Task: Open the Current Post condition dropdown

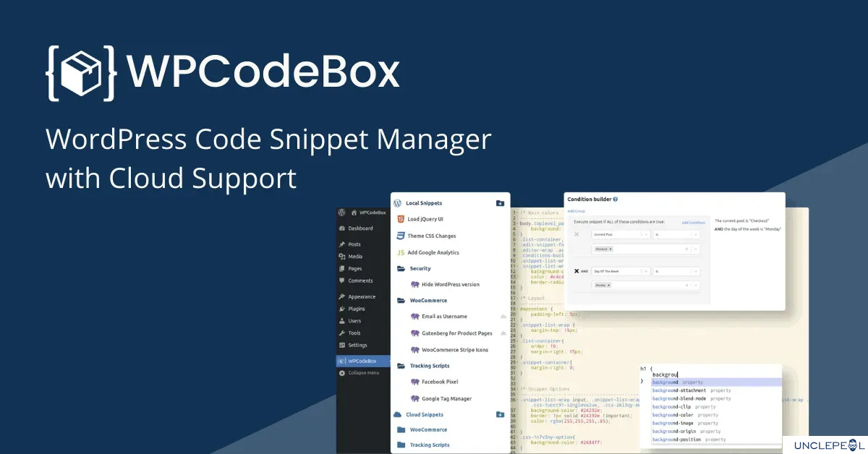Action: [x=621, y=234]
